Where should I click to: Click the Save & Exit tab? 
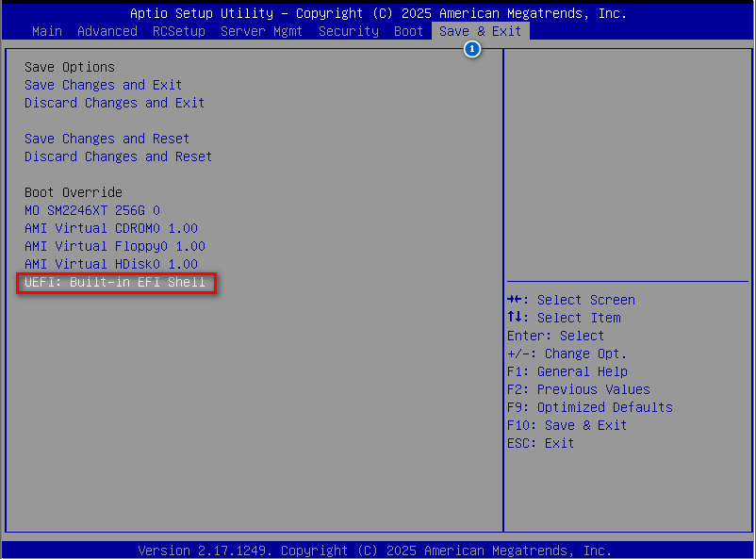(x=481, y=31)
